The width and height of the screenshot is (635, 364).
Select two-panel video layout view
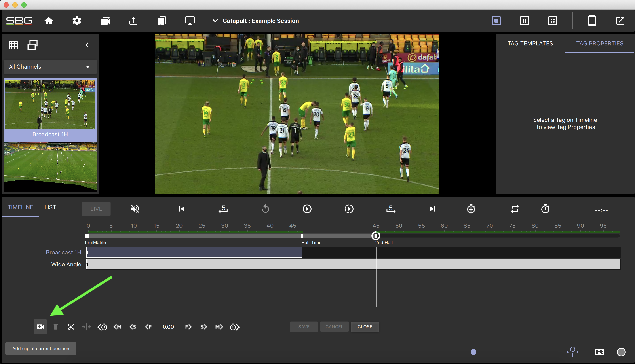click(x=524, y=21)
